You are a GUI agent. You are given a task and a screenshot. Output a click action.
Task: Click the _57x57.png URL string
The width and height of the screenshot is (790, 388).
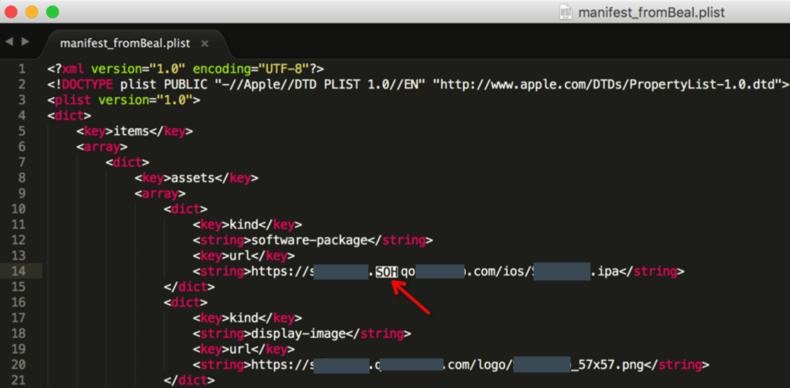451,365
